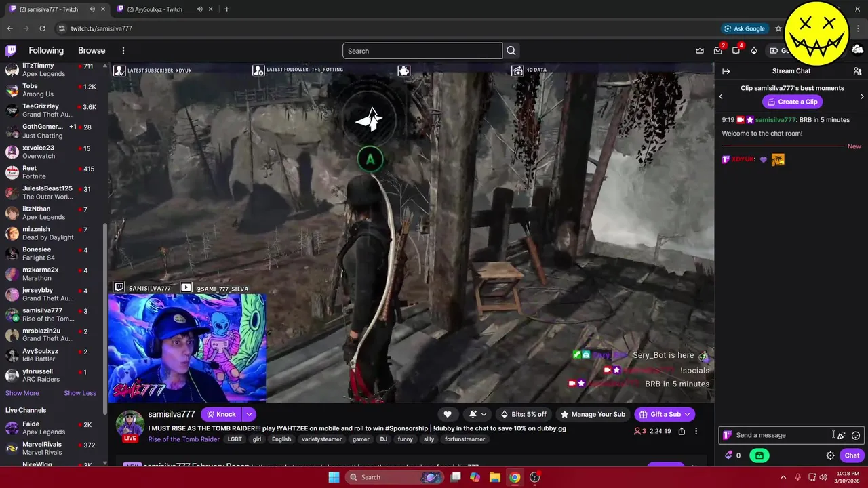Open Chrome icon in taskbar
Image resolution: width=868 pixels, height=488 pixels.
point(515,477)
